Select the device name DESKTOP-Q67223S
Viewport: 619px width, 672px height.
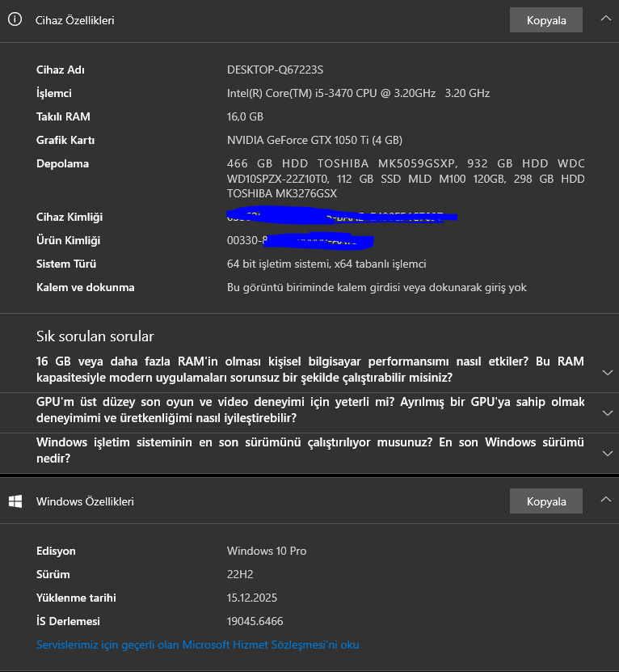275,70
